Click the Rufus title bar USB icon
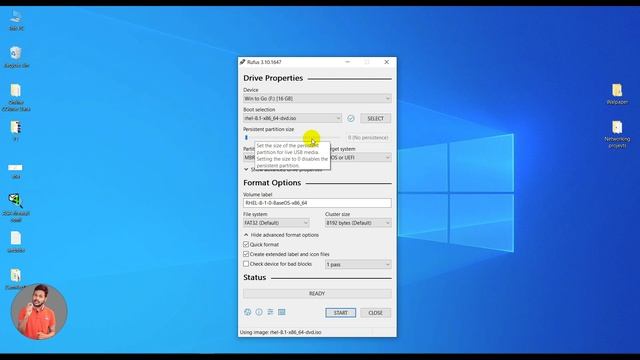 click(242, 62)
